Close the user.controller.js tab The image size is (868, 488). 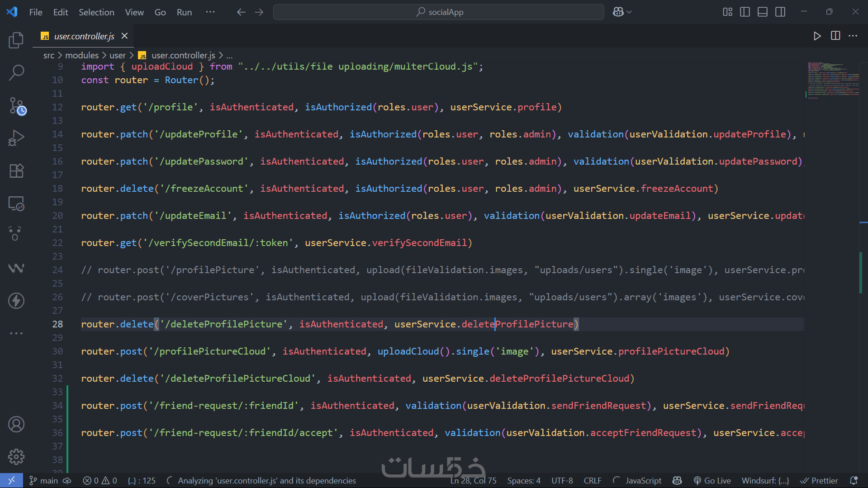pyautogui.click(x=124, y=36)
